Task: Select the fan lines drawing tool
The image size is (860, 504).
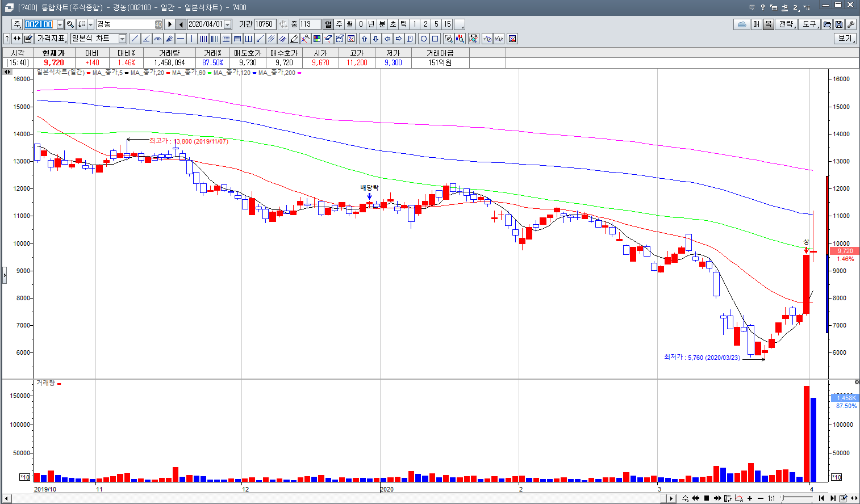Action: pos(169,39)
